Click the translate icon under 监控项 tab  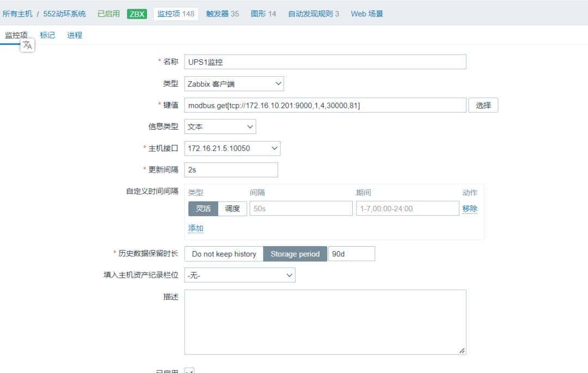pyautogui.click(x=27, y=46)
